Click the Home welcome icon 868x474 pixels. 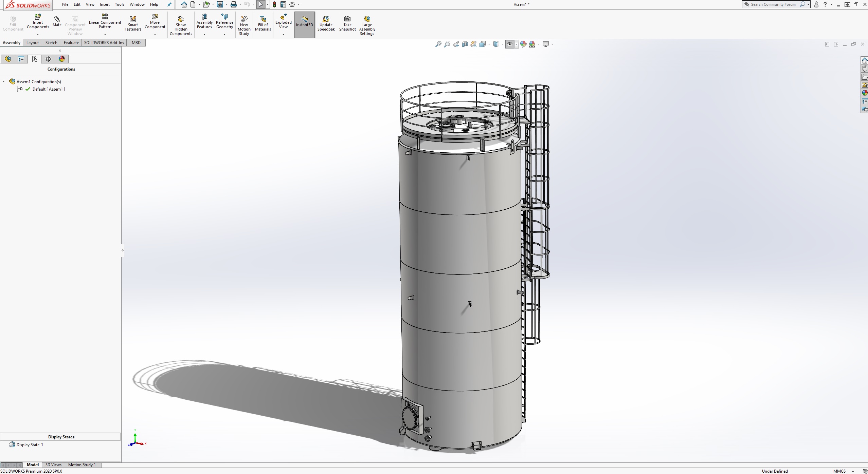(184, 4)
